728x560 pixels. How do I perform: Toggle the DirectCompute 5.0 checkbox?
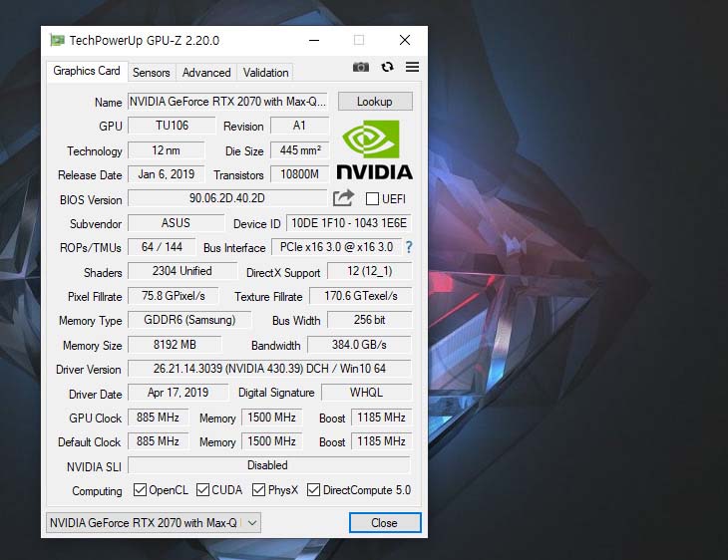tap(313, 490)
